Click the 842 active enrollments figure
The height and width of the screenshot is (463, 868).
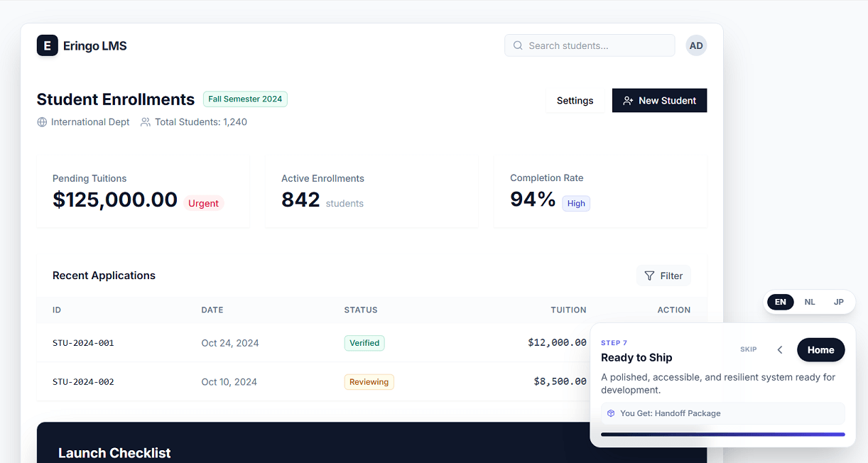click(x=300, y=200)
